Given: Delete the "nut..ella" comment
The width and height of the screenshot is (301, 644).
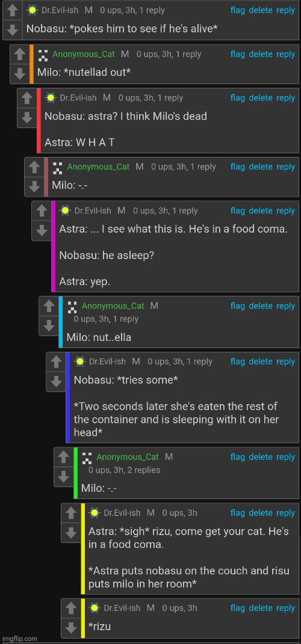Looking at the screenshot, I should tap(261, 306).
